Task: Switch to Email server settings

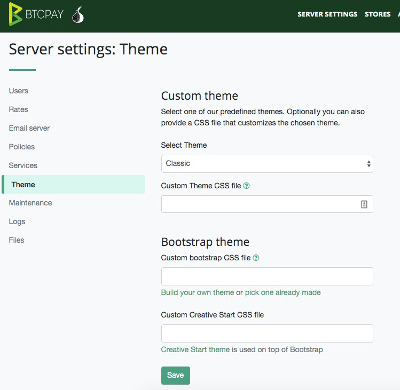Action: 29,128
